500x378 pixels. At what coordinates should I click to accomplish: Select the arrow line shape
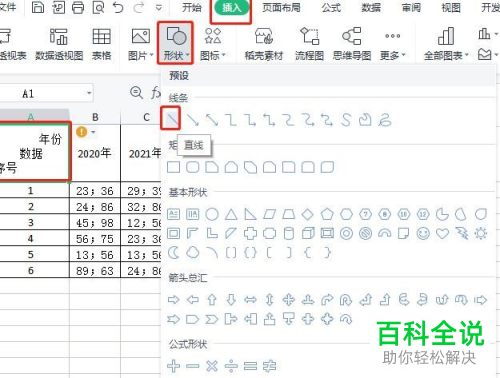click(x=193, y=120)
